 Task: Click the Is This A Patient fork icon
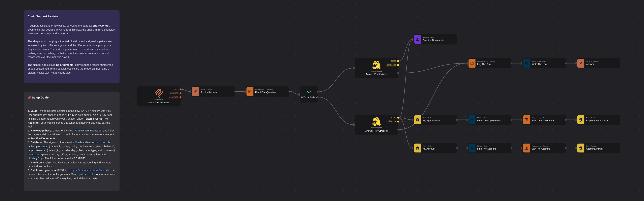pyautogui.click(x=309, y=93)
